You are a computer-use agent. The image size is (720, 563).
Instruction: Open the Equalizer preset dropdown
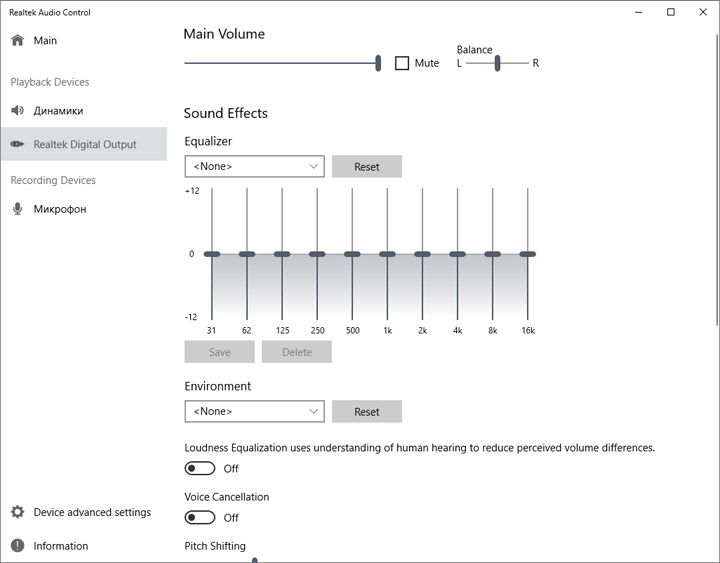click(254, 166)
